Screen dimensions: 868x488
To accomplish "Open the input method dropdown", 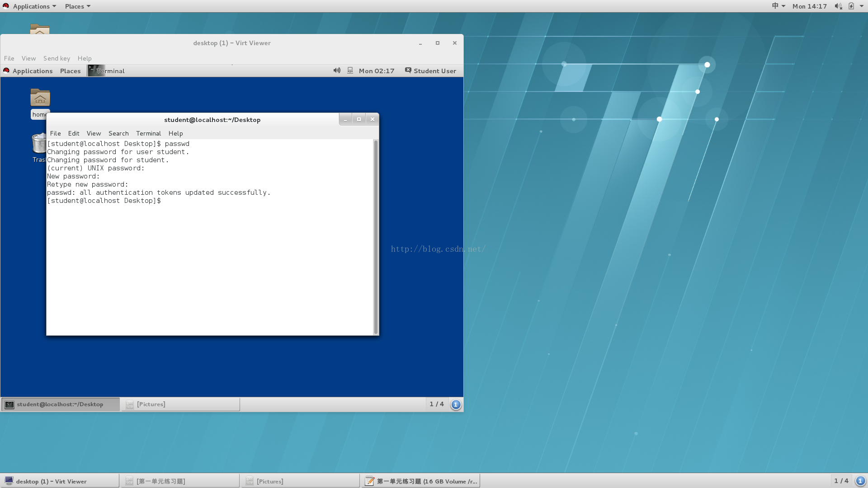I will pos(778,6).
